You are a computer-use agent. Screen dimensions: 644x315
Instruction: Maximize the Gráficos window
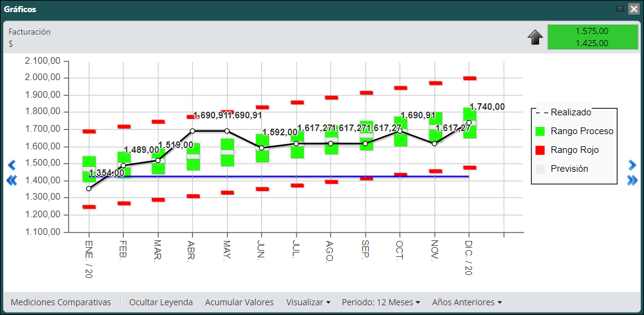click(620, 9)
